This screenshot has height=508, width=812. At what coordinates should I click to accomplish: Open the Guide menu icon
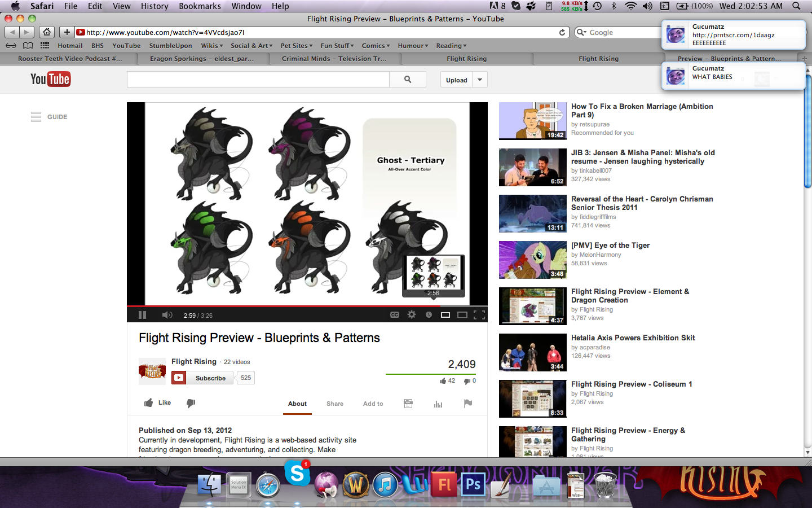(x=36, y=117)
